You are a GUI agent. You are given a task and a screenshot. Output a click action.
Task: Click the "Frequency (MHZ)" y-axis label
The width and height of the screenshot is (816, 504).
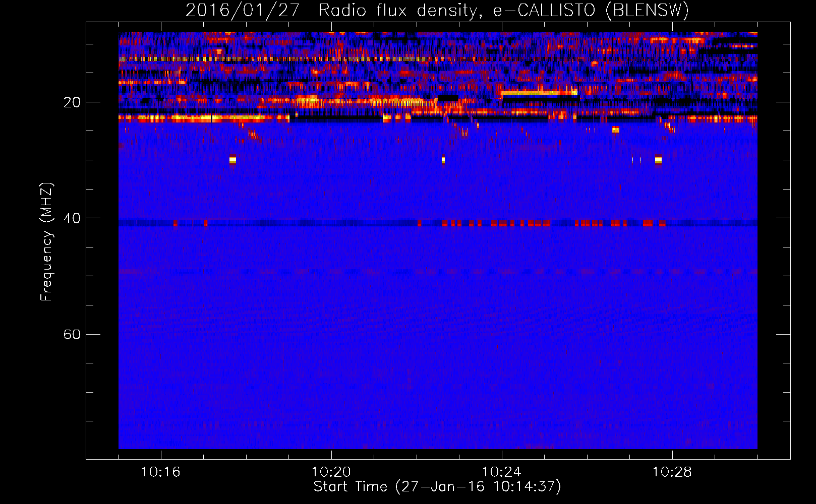point(46,242)
